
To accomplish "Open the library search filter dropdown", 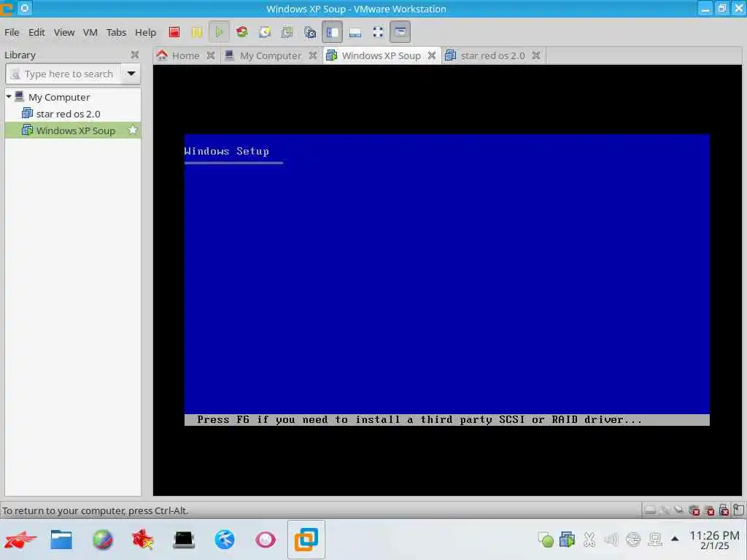I will click(131, 74).
